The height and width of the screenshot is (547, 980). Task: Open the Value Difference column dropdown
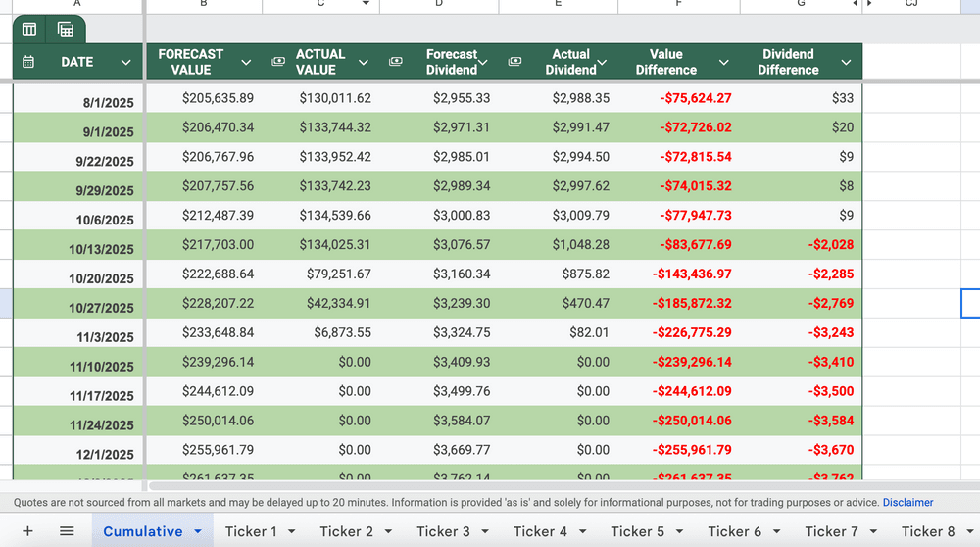pyautogui.click(x=724, y=62)
